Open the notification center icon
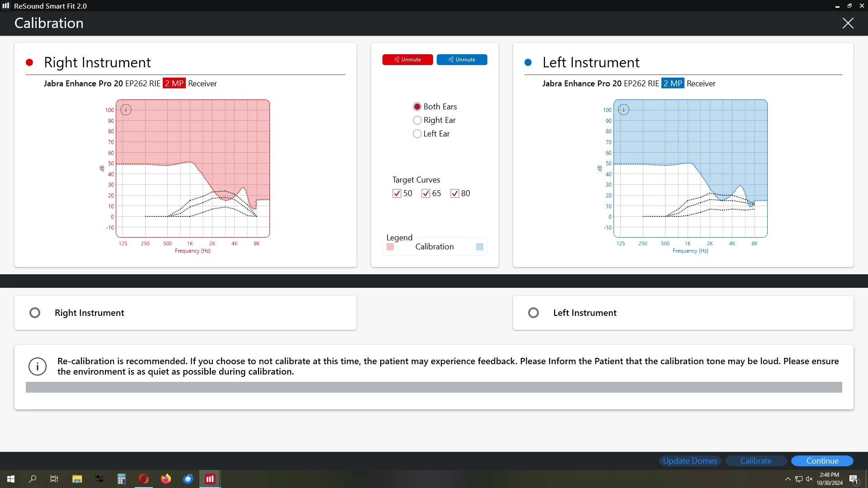The height and width of the screenshot is (488, 868). (x=854, y=479)
